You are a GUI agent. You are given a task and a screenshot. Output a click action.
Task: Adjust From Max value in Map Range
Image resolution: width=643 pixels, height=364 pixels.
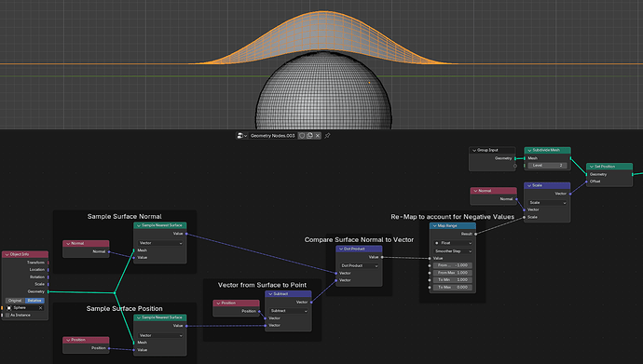pos(453,273)
